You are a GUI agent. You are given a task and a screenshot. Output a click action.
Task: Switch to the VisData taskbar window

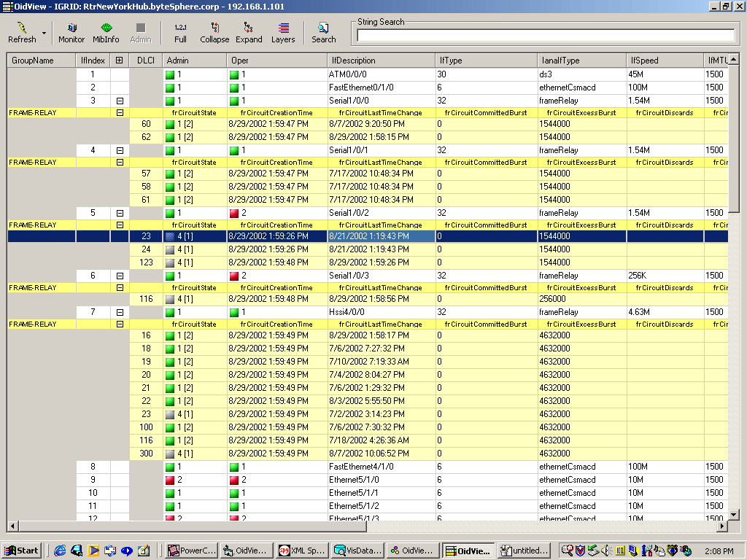(357, 551)
